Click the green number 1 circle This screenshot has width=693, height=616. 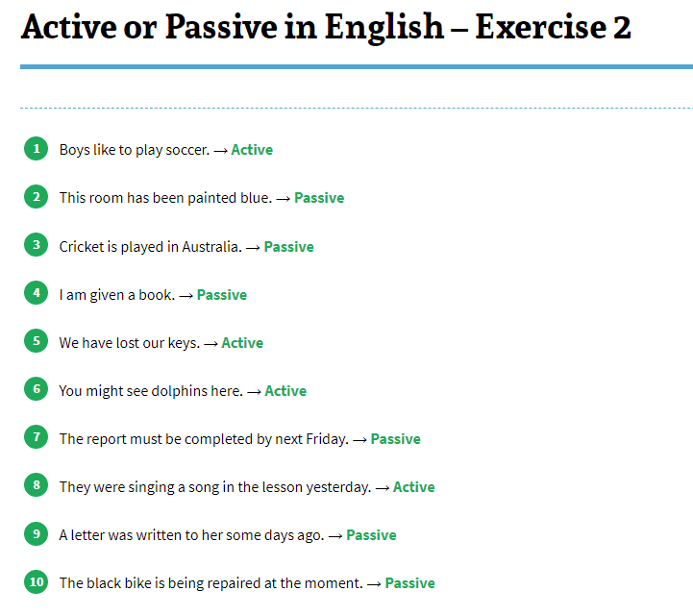(36, 149)
